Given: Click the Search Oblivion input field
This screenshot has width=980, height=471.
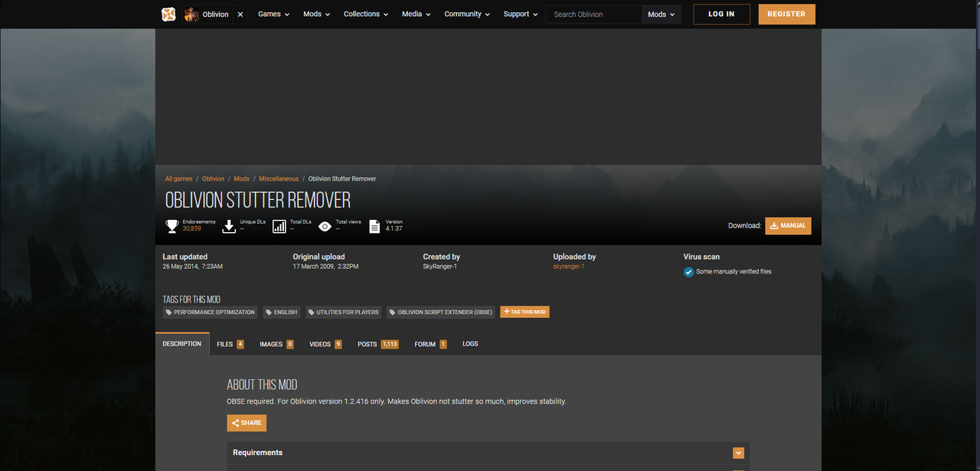Looking at the screenshot, I should click(x=594, y=15).
